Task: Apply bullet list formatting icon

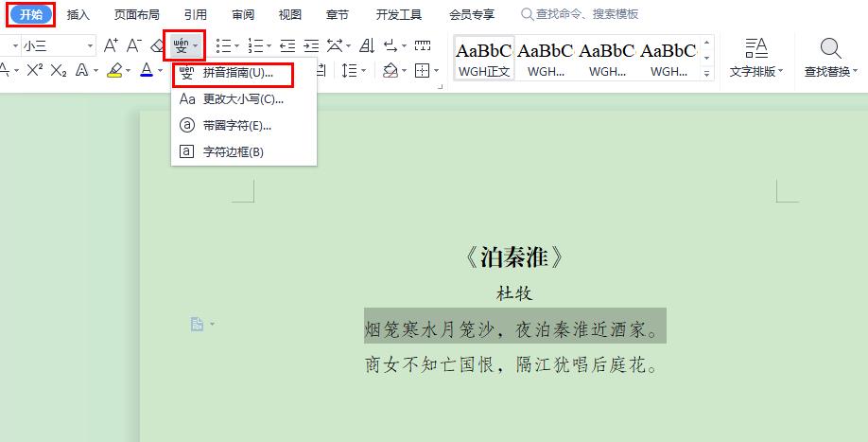Action: pos(224,45)
